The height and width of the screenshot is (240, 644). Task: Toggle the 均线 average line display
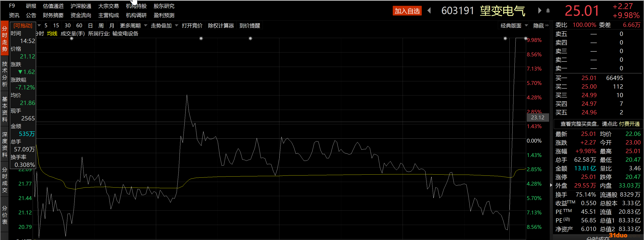[x=52, y=34]
